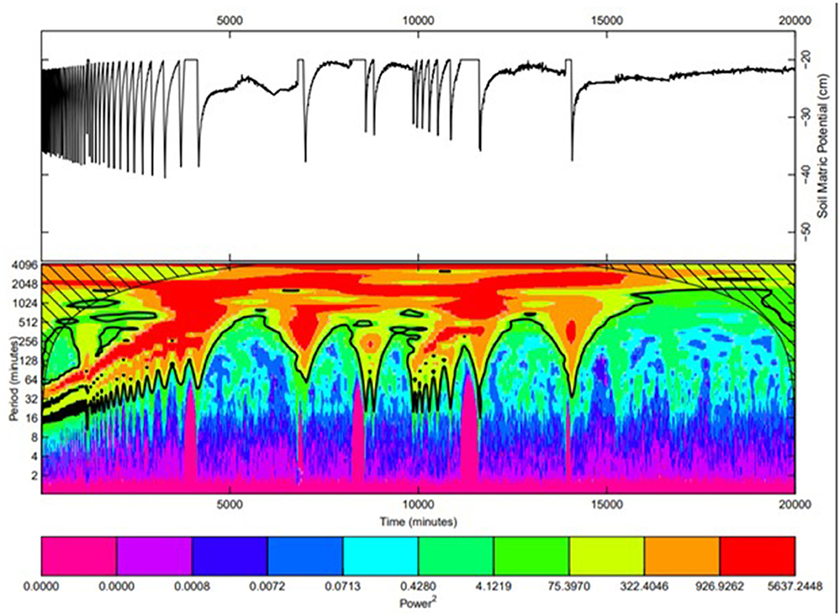Click the −40 tick on the soil potential axis
The height and width of the screenshot is (616, 840).
[805, 175]
